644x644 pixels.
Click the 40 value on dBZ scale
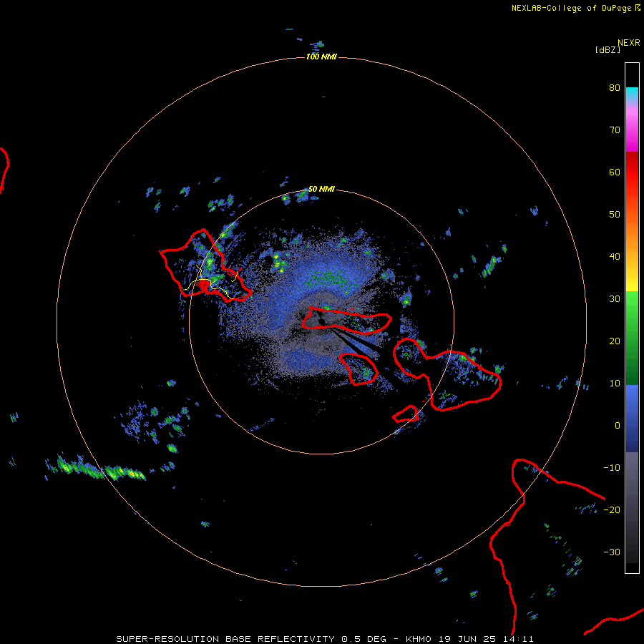tap(615, 257)
